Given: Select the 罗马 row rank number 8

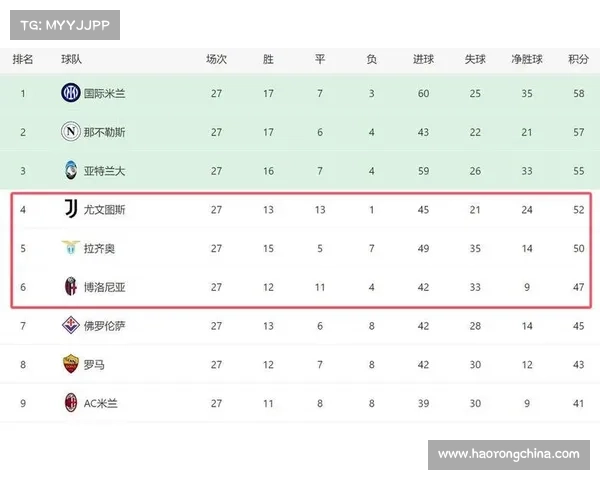Looking at the screenshot, I should click(23, 365).
